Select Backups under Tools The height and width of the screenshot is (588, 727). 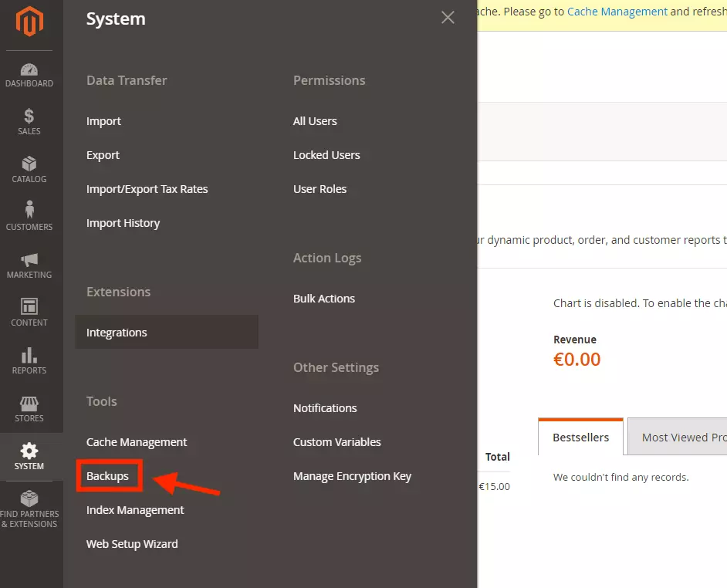tap(107, 476)
